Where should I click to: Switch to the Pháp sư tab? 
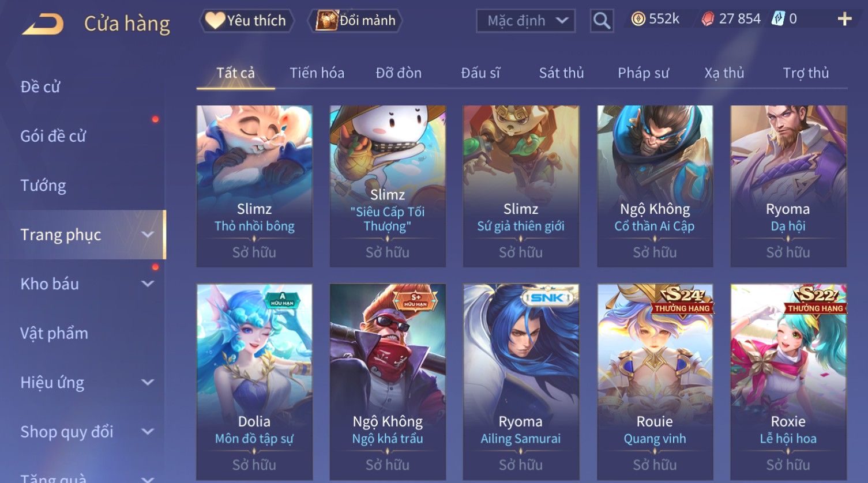coord(643,73)
